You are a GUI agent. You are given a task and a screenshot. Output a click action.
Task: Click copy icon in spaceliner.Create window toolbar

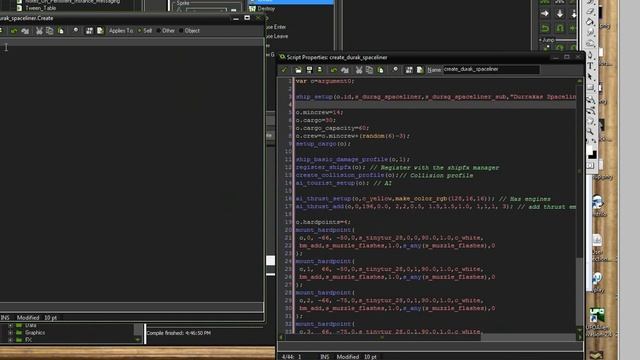[50, 31]
